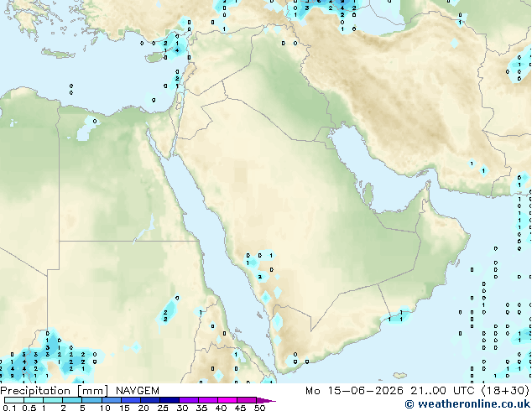Click the '21.00 UTC' time text

click(442, 391)
